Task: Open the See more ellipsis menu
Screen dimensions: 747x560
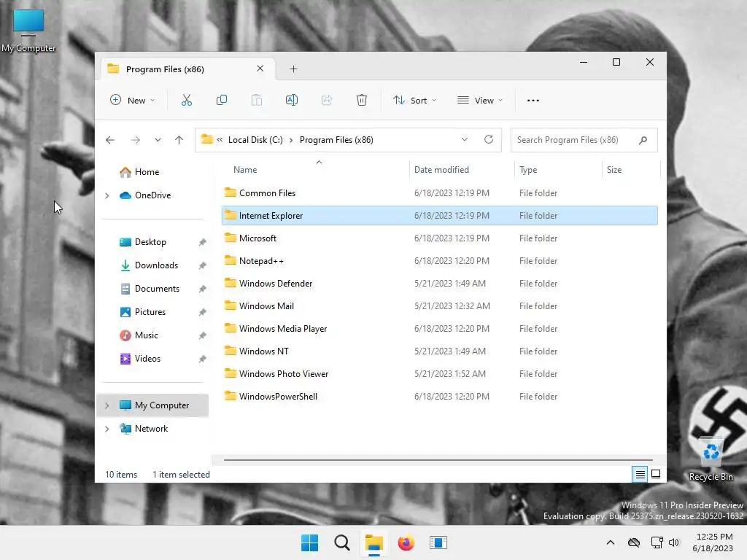Action: point(533,101)
